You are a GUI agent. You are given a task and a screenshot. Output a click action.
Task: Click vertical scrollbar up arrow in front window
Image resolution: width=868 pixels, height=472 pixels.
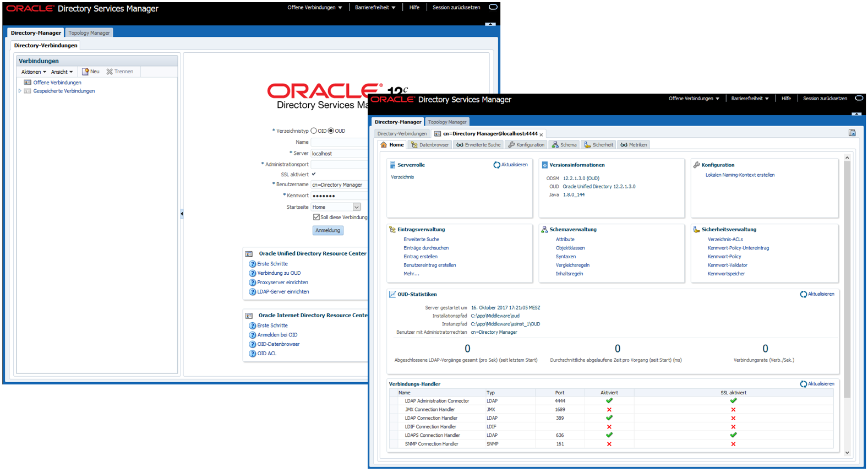click(847, 158)
